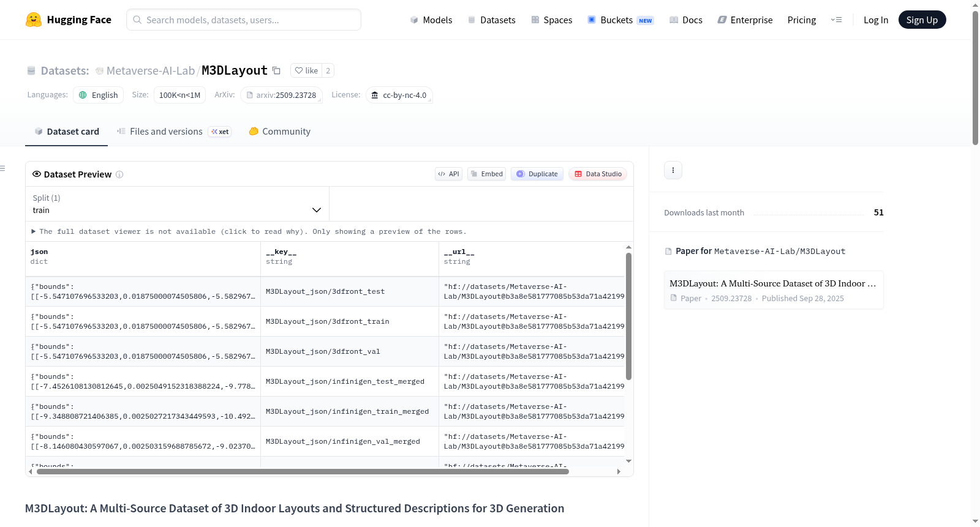The width and height of the screenshot is (980, 527).
Task: Go to Datasets in the top navigation
Action: pos(491,20)
